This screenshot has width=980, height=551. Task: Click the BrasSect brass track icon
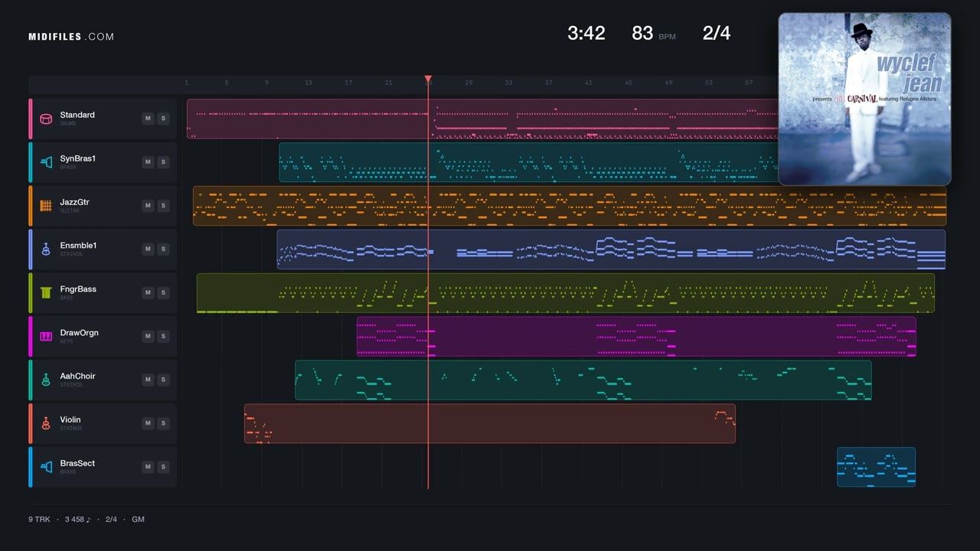46,468
